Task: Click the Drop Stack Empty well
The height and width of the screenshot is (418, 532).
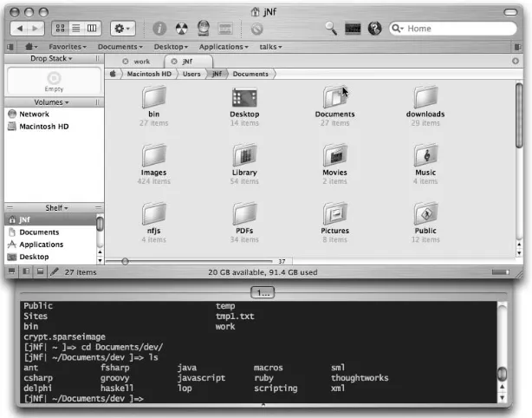Action: [54, 81]
